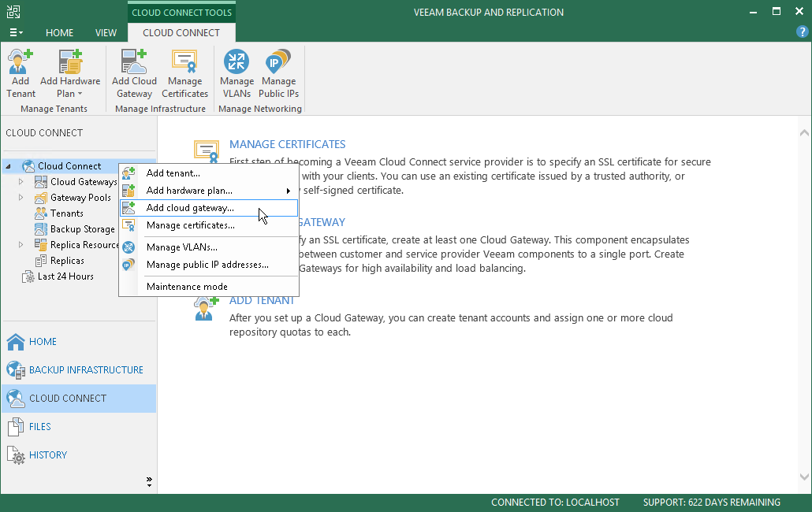Click the Cloud Connect tree node icon

[28, 166]
